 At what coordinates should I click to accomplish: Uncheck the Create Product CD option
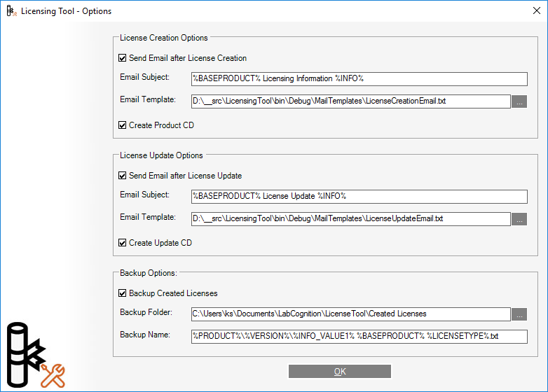[x=123, y=125]
